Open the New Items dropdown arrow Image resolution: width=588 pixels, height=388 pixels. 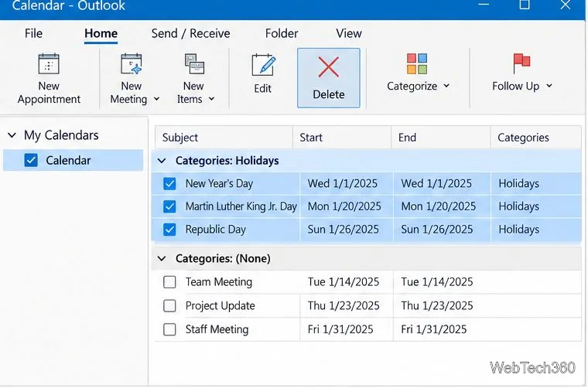coord(211,99)
